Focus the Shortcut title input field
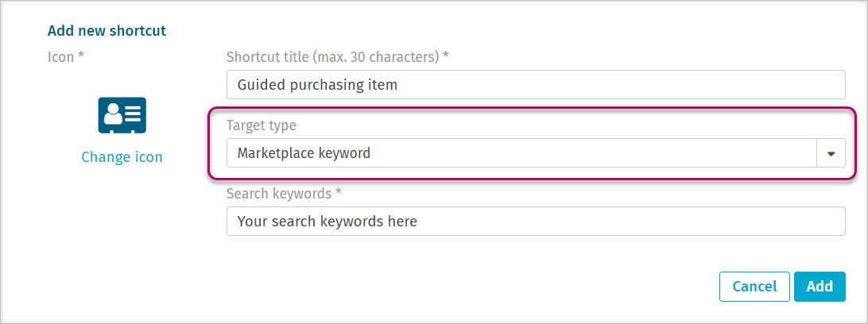The height and width of the screenshot is (324, 868). point(535,85)
